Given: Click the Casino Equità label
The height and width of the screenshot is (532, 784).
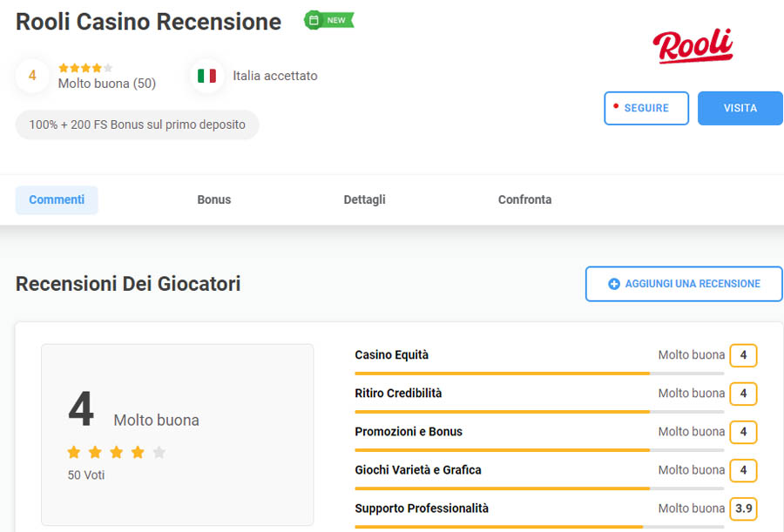Looking at the screenshot, I should click(x=391, y=355).
